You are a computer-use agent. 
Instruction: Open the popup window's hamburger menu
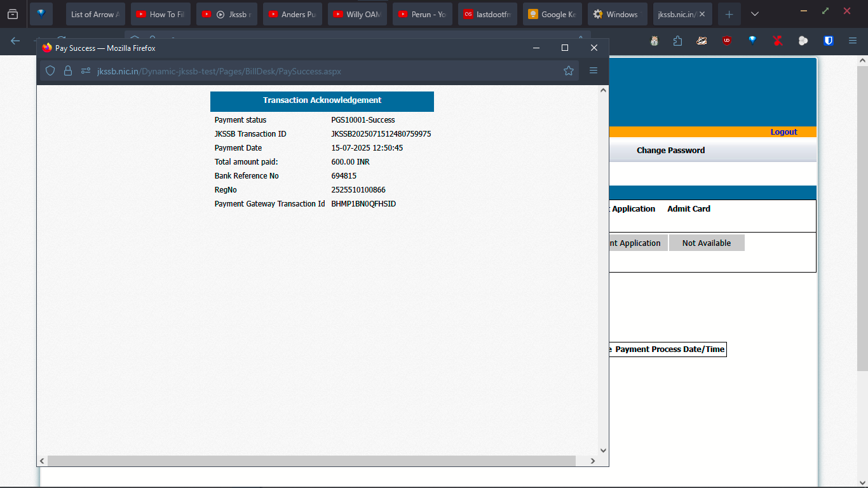click(593, 71)
